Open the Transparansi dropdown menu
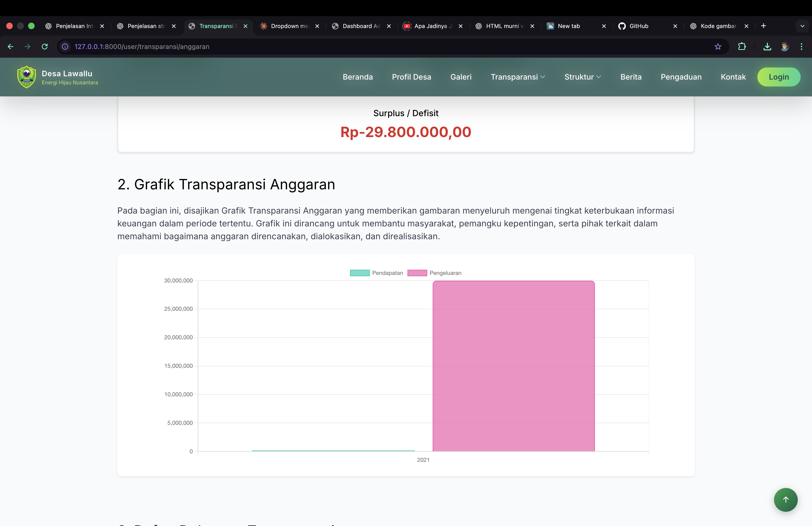812x526 pixels. tap(518, 77)
